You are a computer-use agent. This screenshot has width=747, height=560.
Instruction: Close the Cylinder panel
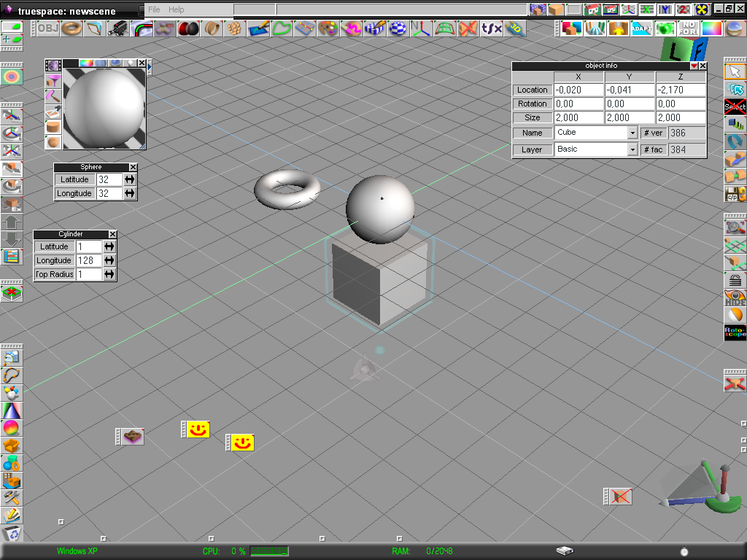112,234
